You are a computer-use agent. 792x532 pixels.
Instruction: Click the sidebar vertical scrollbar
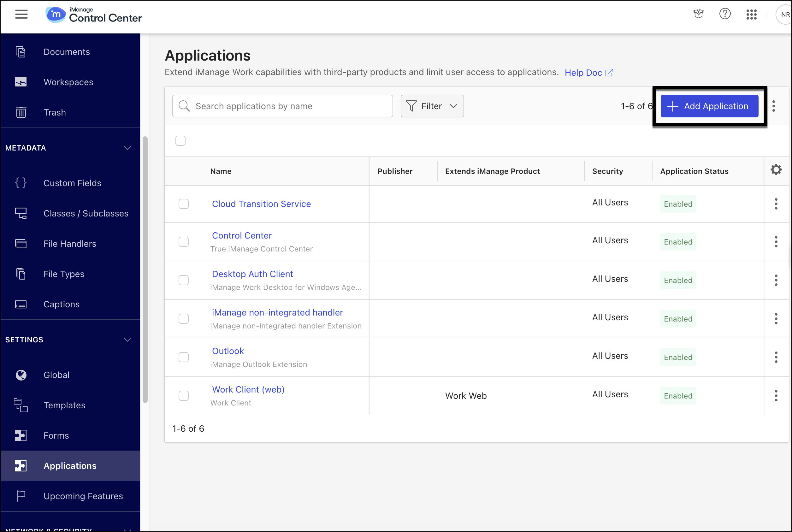coord(145,270)
